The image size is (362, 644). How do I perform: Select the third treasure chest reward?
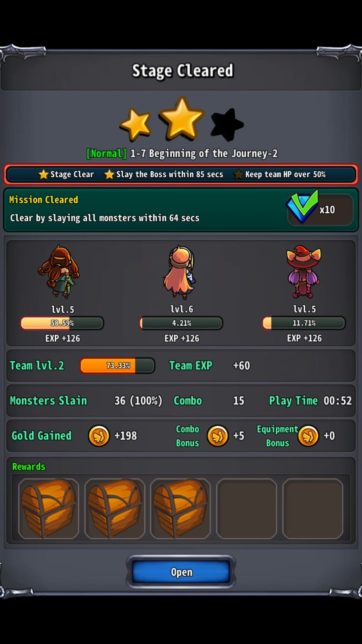(x=181, y=508)
